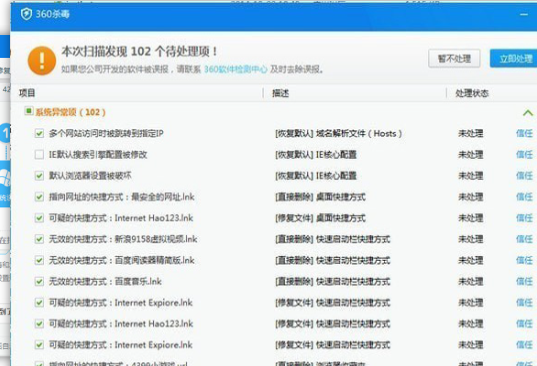537x366 pixels.
Task: Click the orange exclamation warning icon
Action: [x=42, y=61]
